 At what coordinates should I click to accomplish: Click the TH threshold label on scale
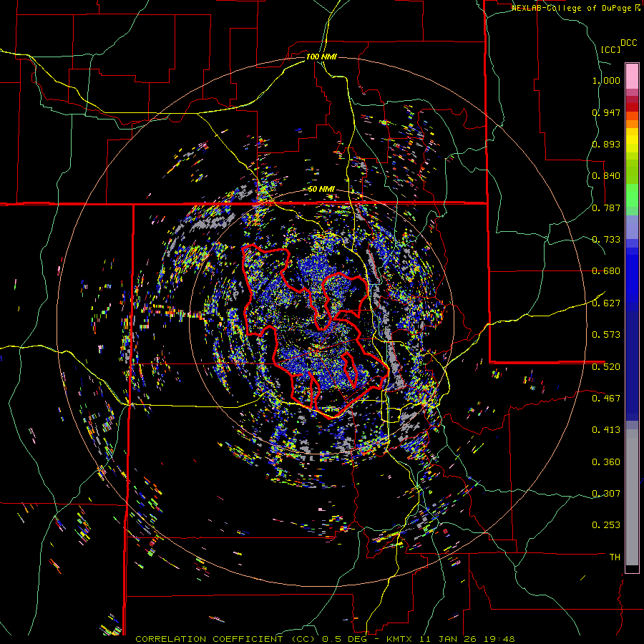tap(615, 557)
